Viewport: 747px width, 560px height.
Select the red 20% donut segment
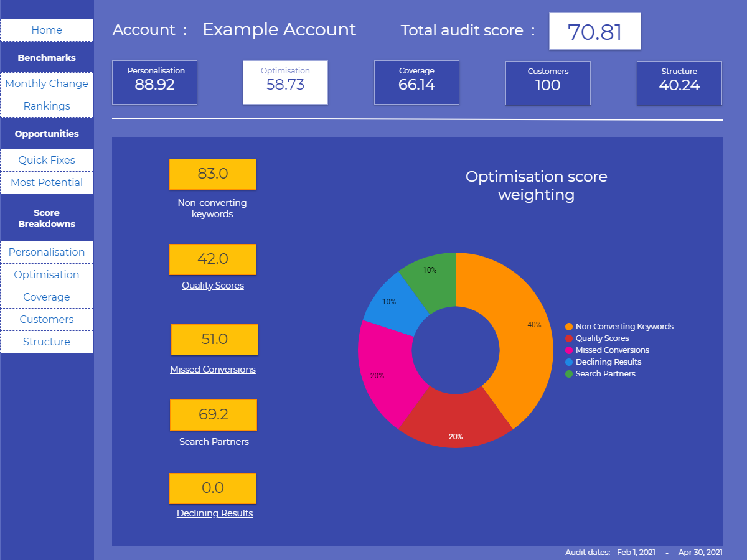pos(456,420)
